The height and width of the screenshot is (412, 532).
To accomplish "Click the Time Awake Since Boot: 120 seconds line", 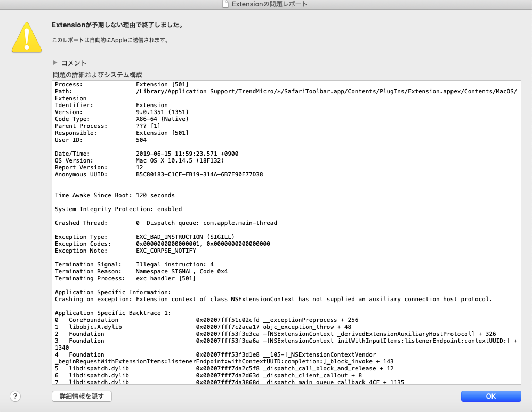I will (115, 196).
